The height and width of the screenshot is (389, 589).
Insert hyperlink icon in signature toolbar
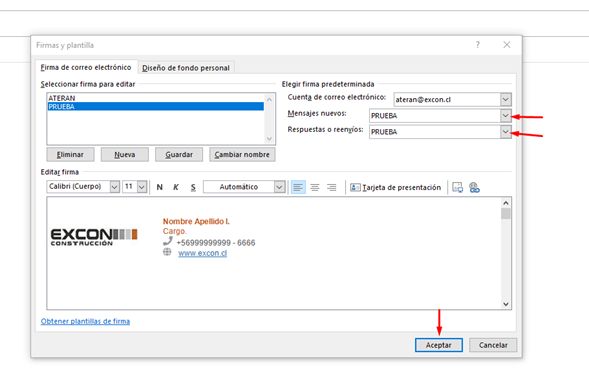(474, 187)
